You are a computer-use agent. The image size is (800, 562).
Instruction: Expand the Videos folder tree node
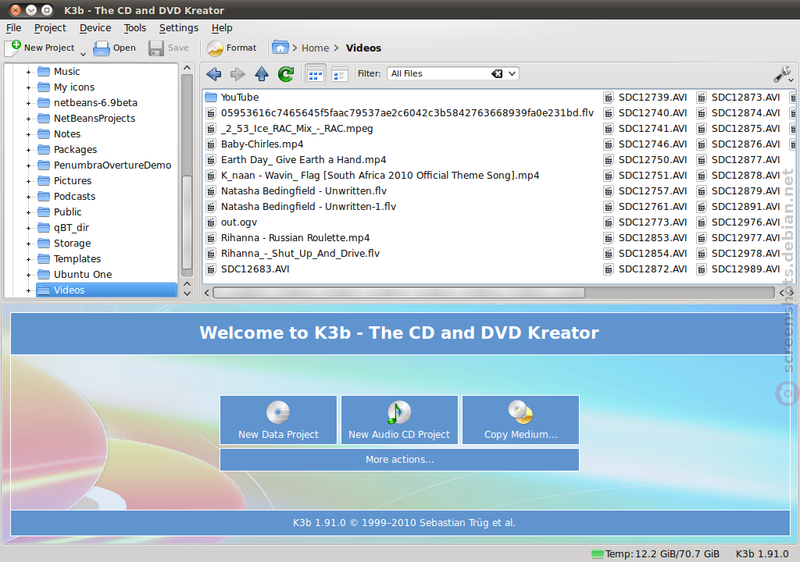29,291
